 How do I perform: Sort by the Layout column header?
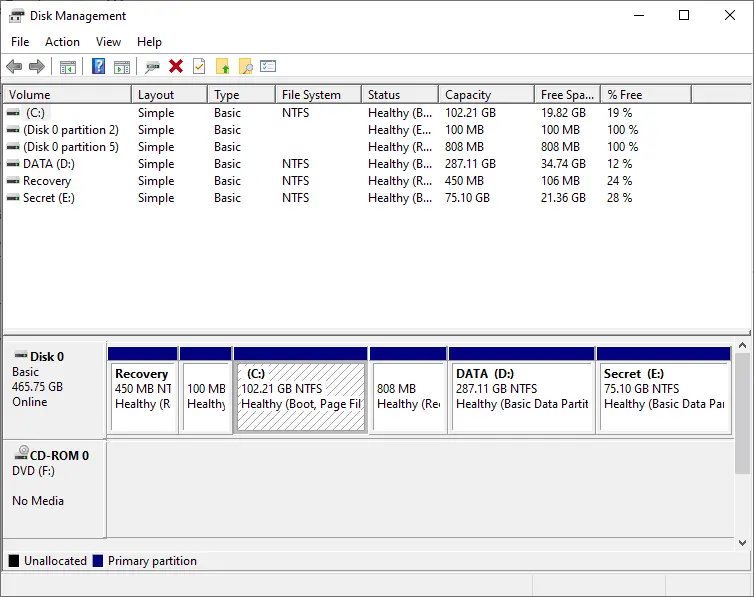[170, 95]
